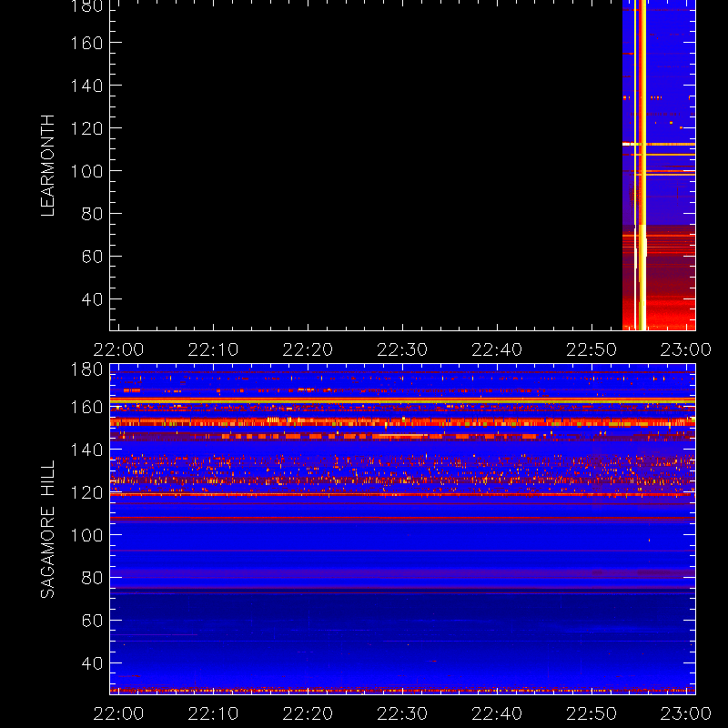728x728 pixels.
Task: Select the 100 tick label on Learmonth plot
Action: 86,171
